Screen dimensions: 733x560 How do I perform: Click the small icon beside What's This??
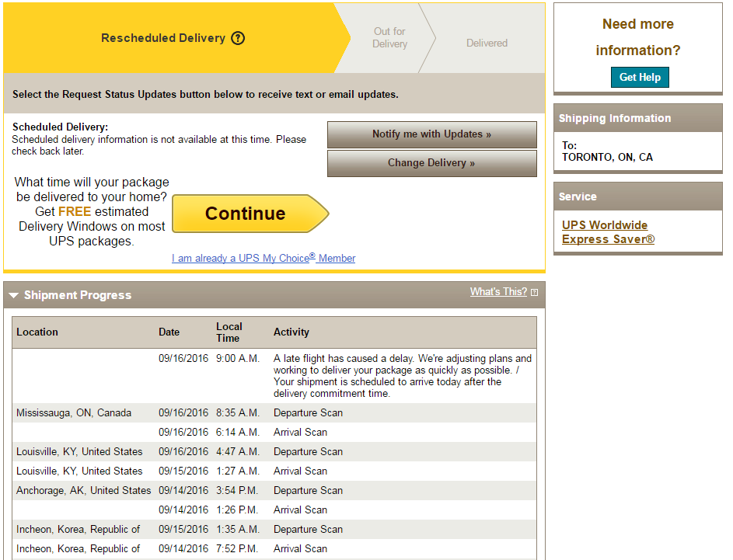point(534,292)
